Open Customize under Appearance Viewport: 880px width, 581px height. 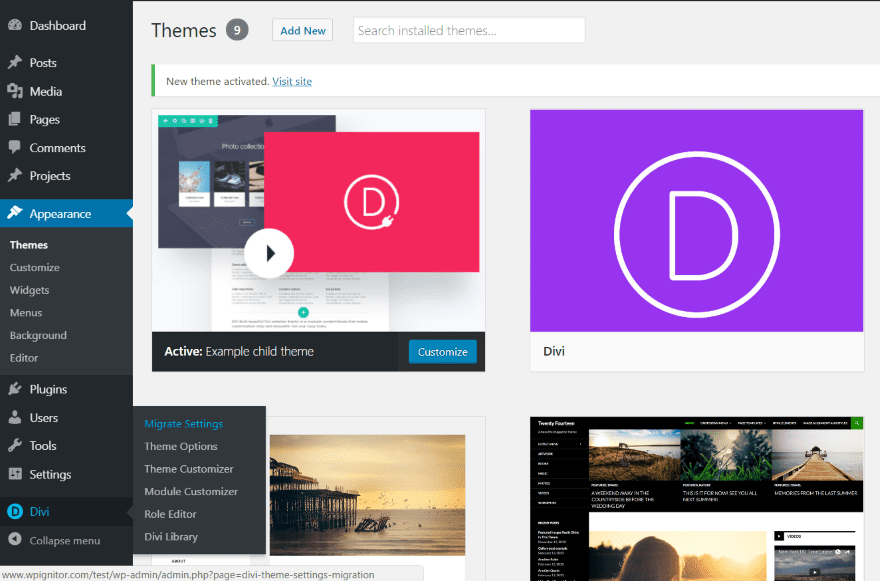[x=35, y=267]
